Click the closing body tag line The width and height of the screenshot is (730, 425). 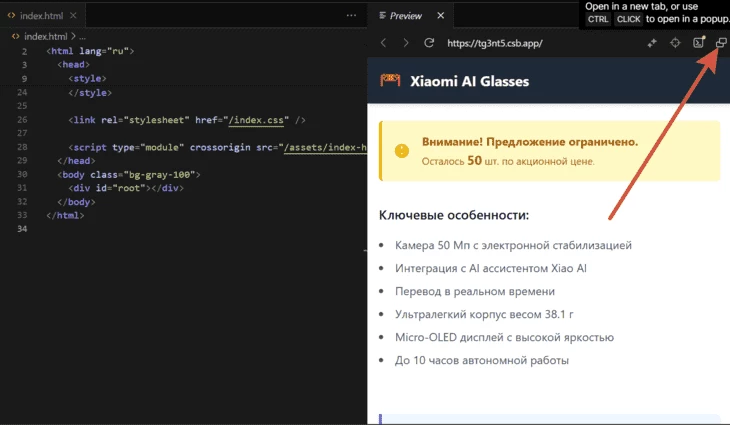(76, 202)
